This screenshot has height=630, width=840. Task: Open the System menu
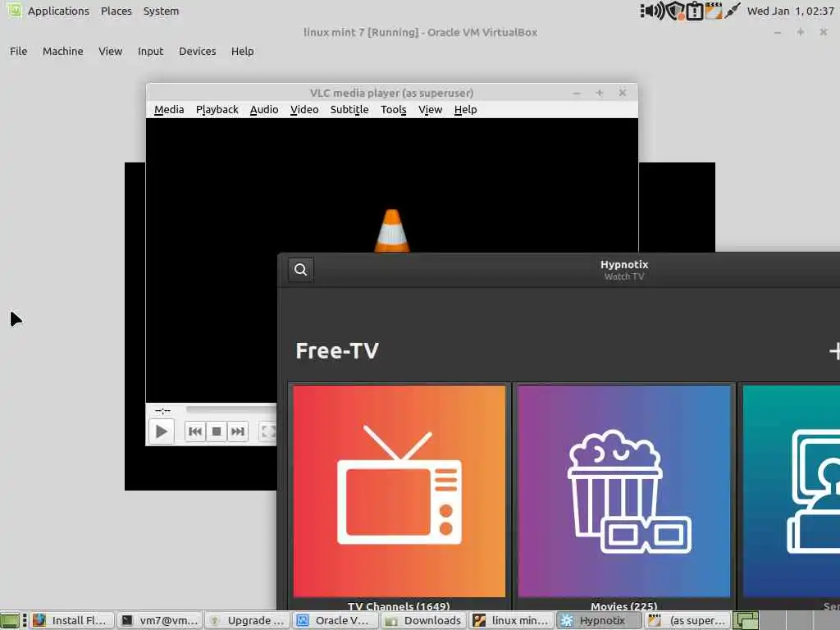(162, 11)
